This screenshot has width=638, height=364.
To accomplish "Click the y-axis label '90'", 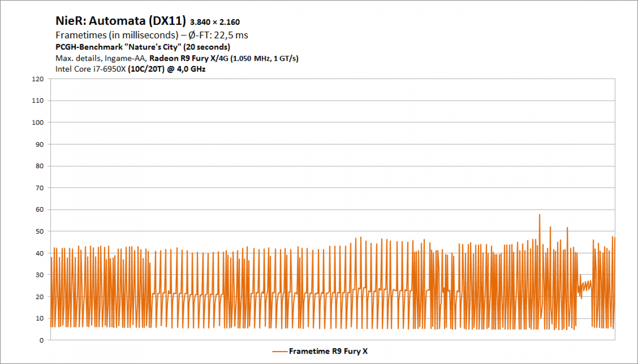I will click(40, 144).
